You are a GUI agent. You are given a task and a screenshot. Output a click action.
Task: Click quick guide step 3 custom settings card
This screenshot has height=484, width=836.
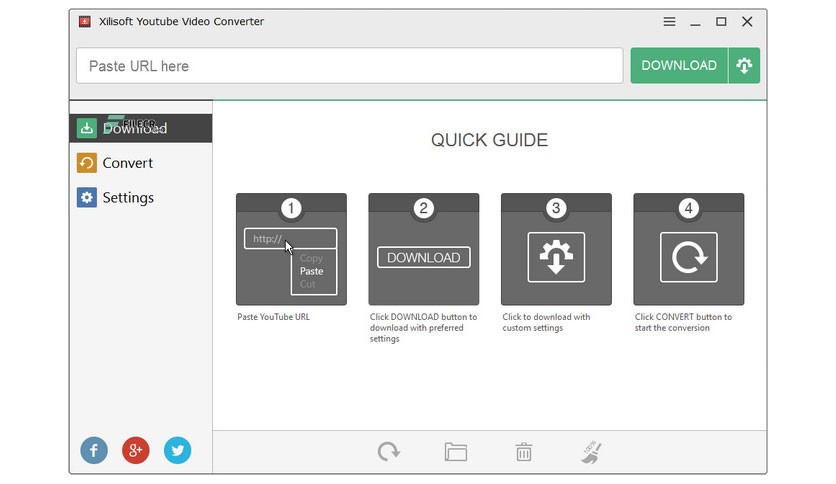click(x=556, y=249)
